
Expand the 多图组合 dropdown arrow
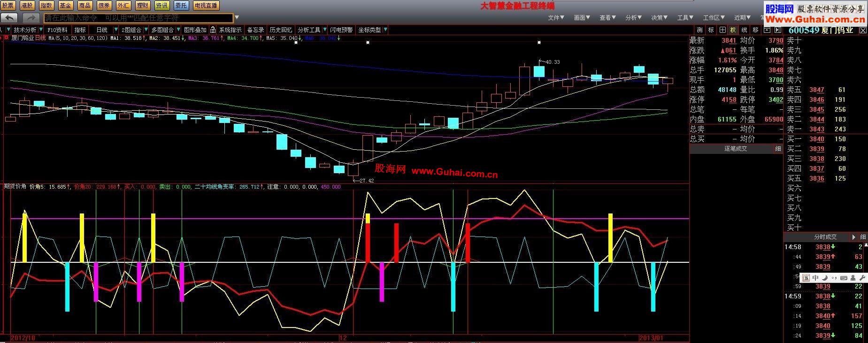pyautogui.click(x=178, y=30)
